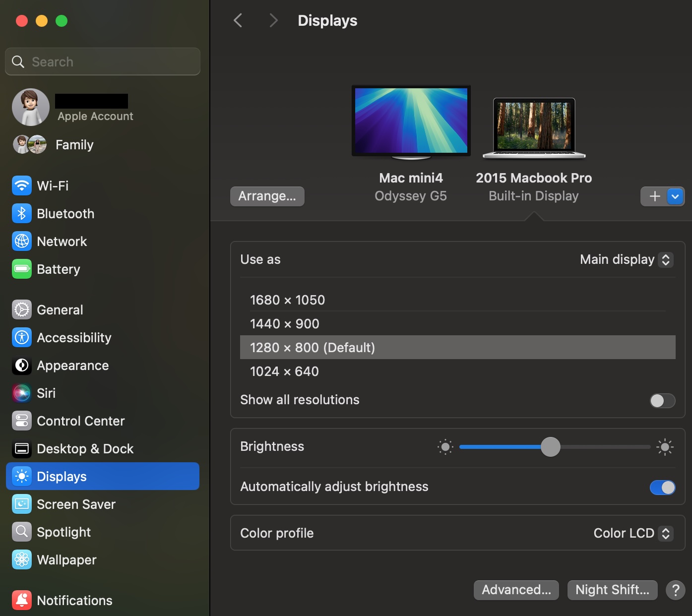Viewport: 692px width, 616px height.
Task: Select 1280 × 800 (Default) resolution
Action: (457, 347)
